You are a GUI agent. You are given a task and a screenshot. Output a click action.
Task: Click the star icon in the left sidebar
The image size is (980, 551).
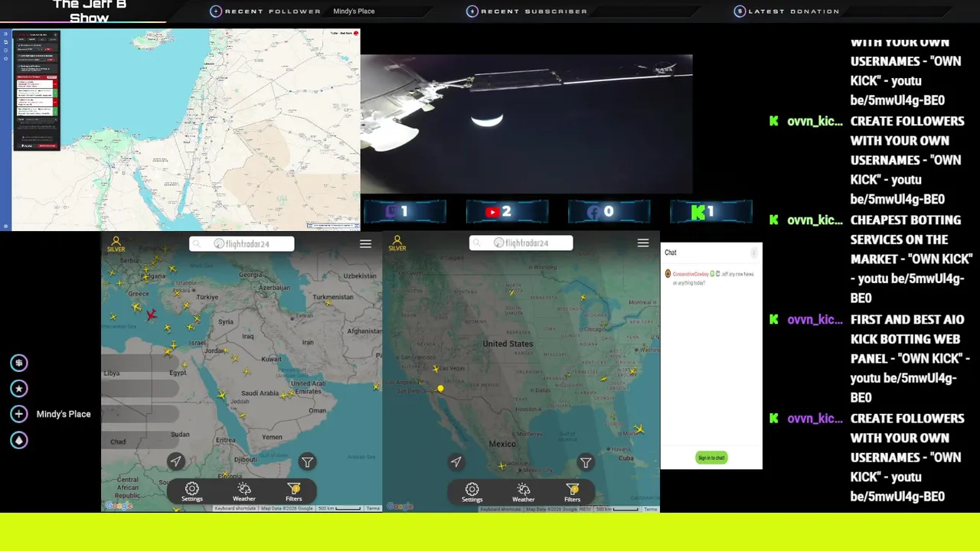[x=19, y=389]
